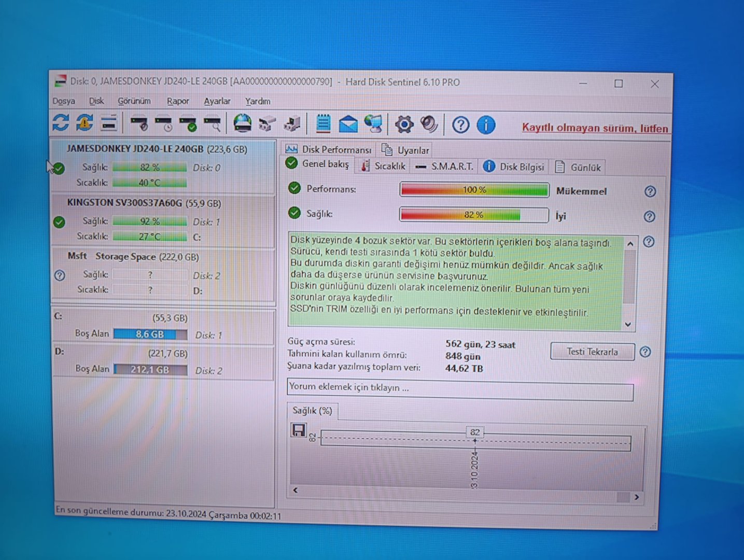
Task: Click the toolbar disk icon with clock
Action: tap(164, 124)
